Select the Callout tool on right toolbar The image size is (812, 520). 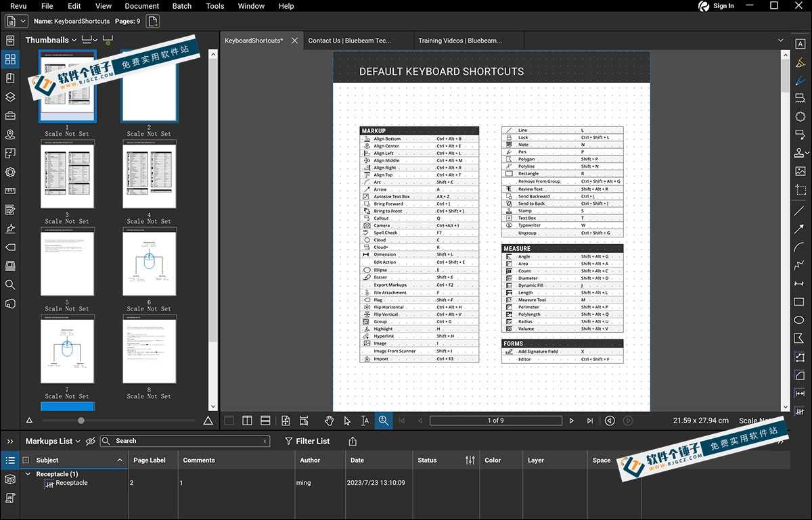coord(800,135)
